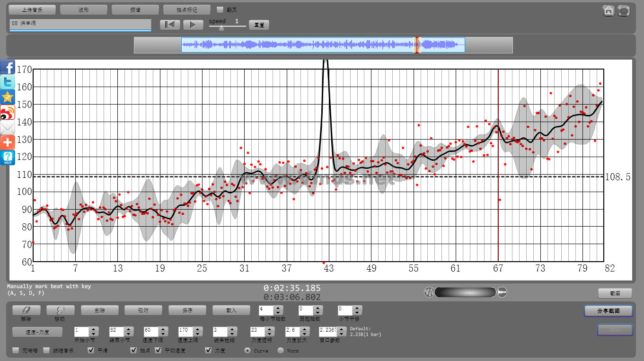The height and width of the screenshot is (361, 644).
Task: Click the 保存 save button
Action: point(187,310)
